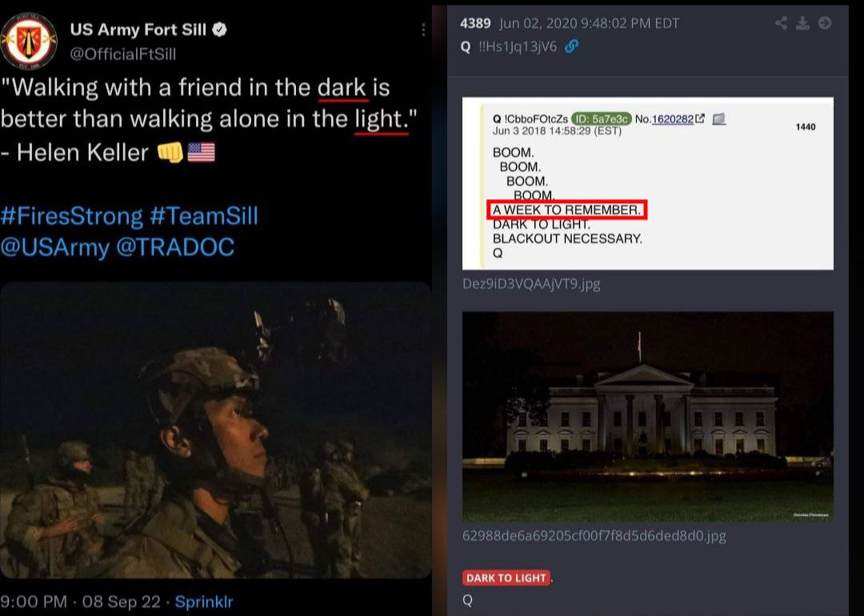The image size is (864, 616).
Task: Click the verified badge next to Fort Sill
Action: [x=220, y=30]
